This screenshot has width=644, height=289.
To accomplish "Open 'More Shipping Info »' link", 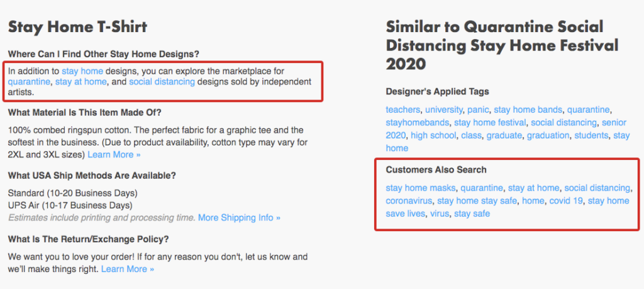I will pos(239,217).
